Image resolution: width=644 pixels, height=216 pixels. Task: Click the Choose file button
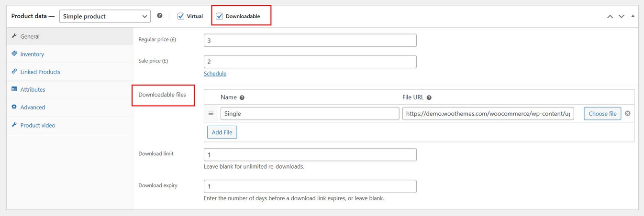coord(602,114)
